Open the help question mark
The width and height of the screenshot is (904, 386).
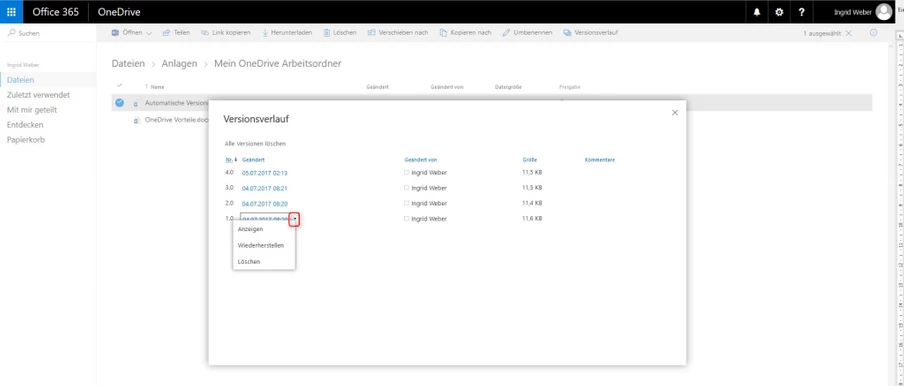point(801,12)
